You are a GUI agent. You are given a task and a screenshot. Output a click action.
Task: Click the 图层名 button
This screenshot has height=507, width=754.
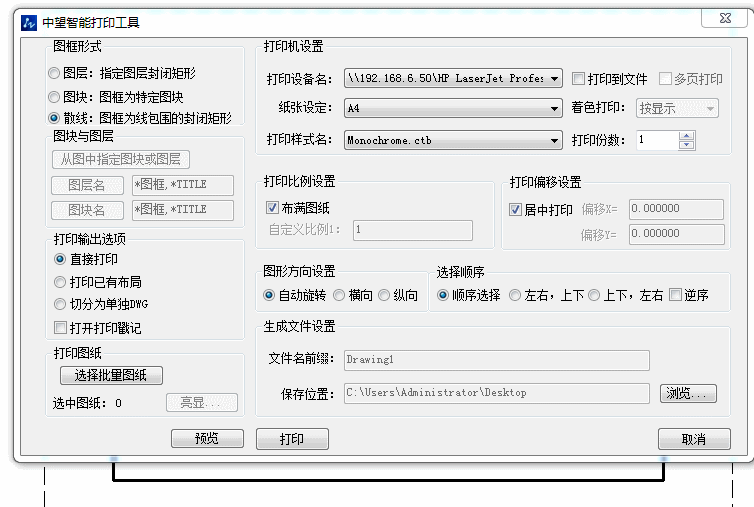pos(87,185)
